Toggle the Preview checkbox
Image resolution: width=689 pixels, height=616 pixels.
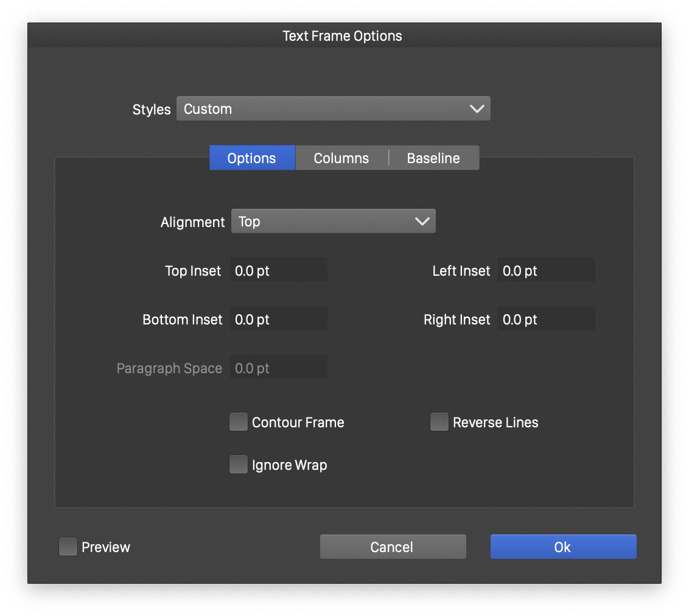coord(68,547)
